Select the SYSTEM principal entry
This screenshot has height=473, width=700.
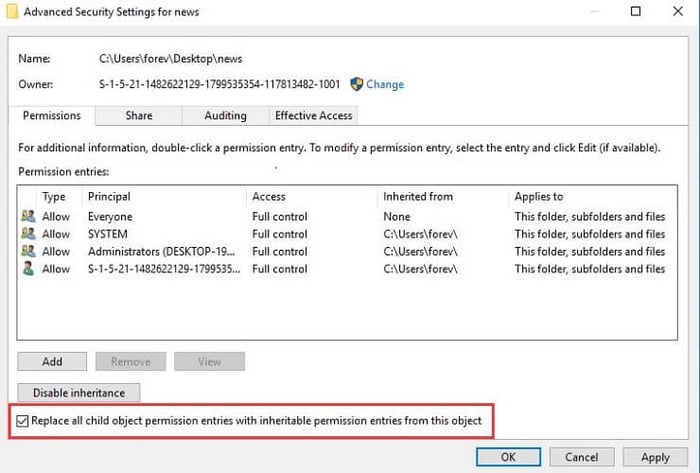[x=108, y=234]
